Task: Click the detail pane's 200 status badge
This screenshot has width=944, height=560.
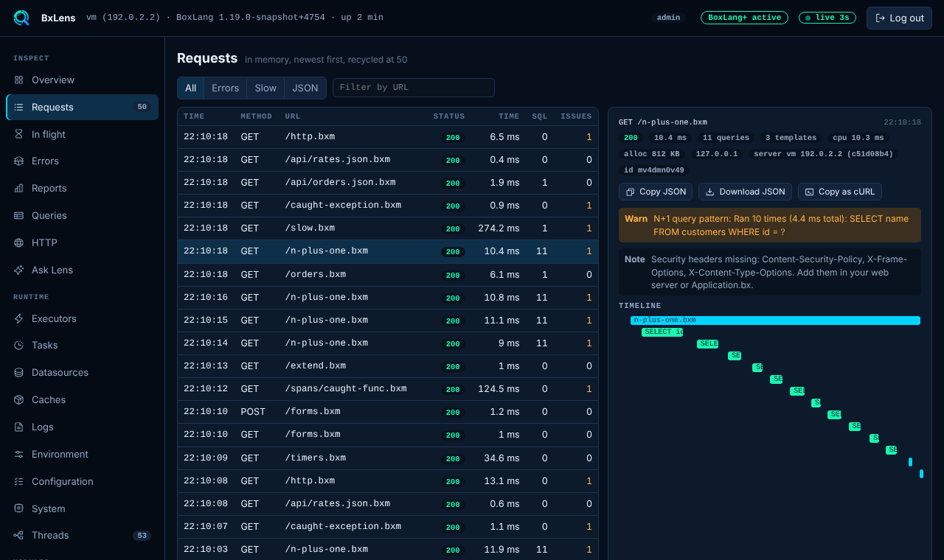Action: click(x=631, y=138)
